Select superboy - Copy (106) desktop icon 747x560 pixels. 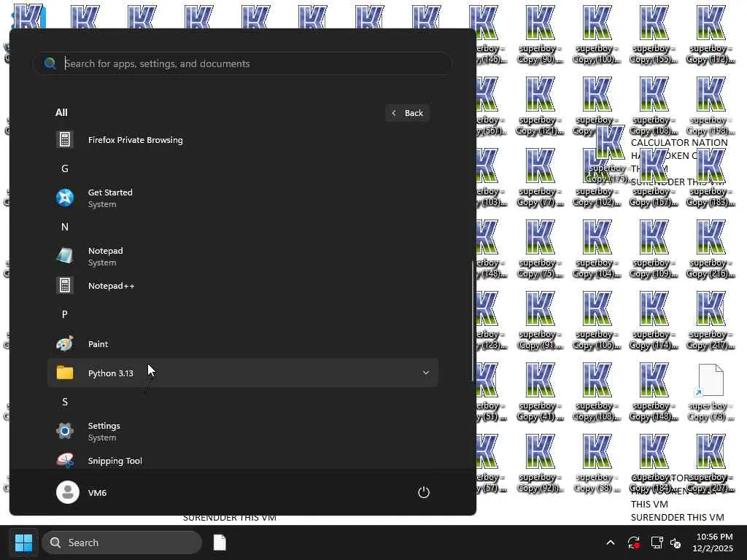(x=597, y=320)
